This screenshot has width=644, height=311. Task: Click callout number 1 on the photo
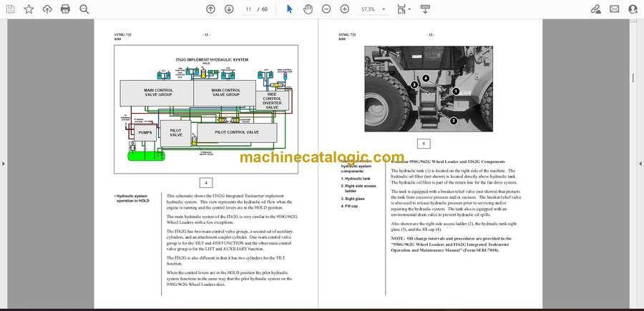pyautogui.click(x=456, y=91)
